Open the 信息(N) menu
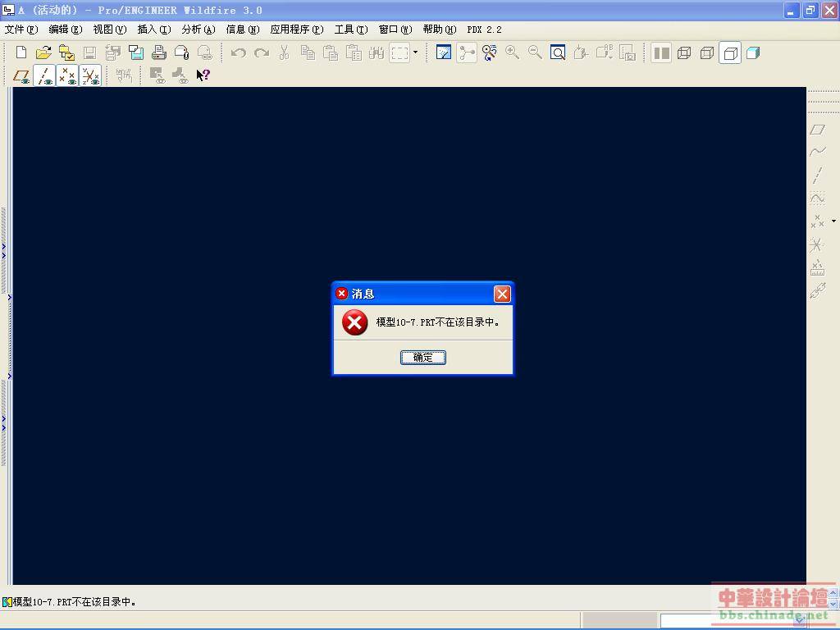This screenshot has height=630, width=840. coord(243,30)
